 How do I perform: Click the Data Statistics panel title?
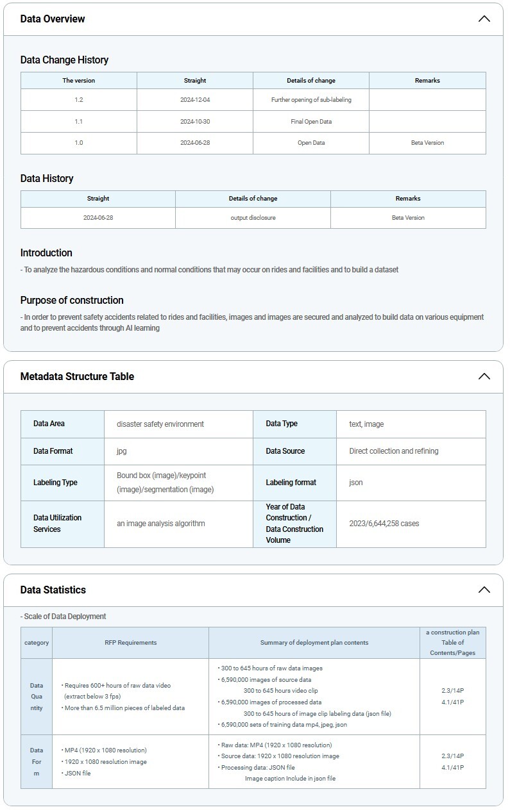click(53, 590)
